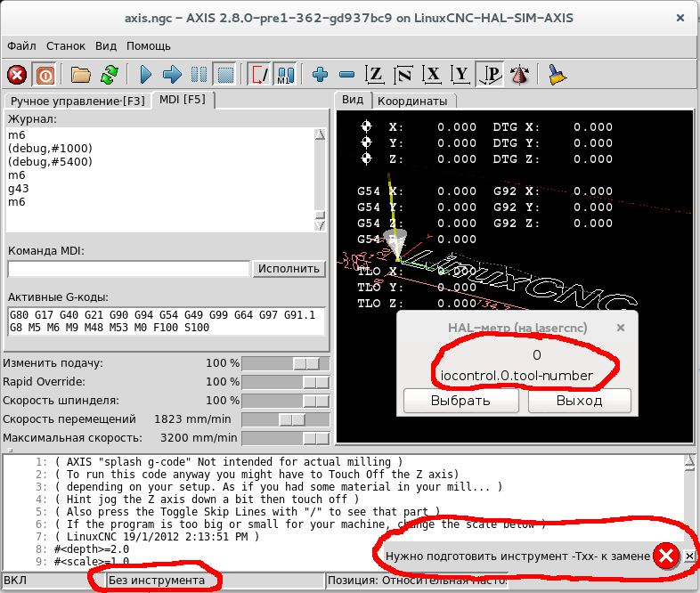Switch to Ручное управление [F3] tab

(77, 102)
